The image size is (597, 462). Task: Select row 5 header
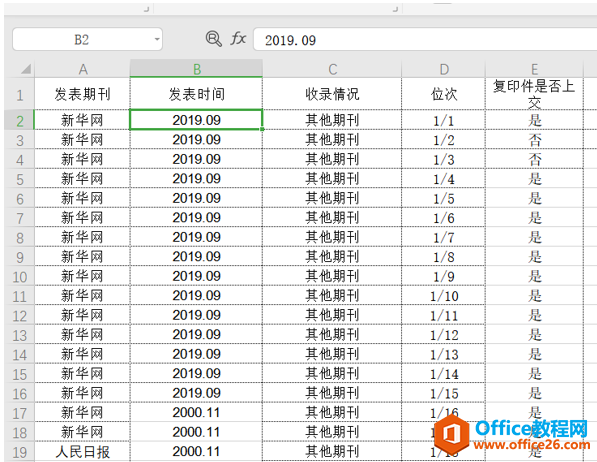pyautogui.click(x=19, y=179)
